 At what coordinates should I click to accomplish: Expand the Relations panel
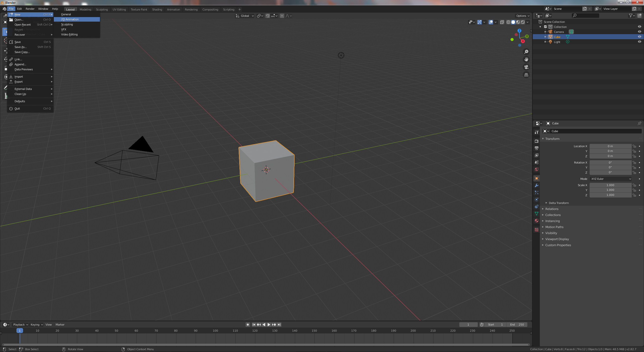[552, 209]
